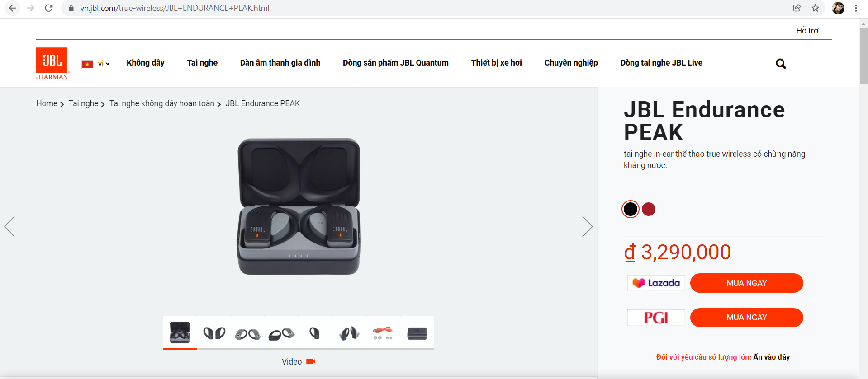Open Dòng sản phẩm JBL Quantum menu

395,63
